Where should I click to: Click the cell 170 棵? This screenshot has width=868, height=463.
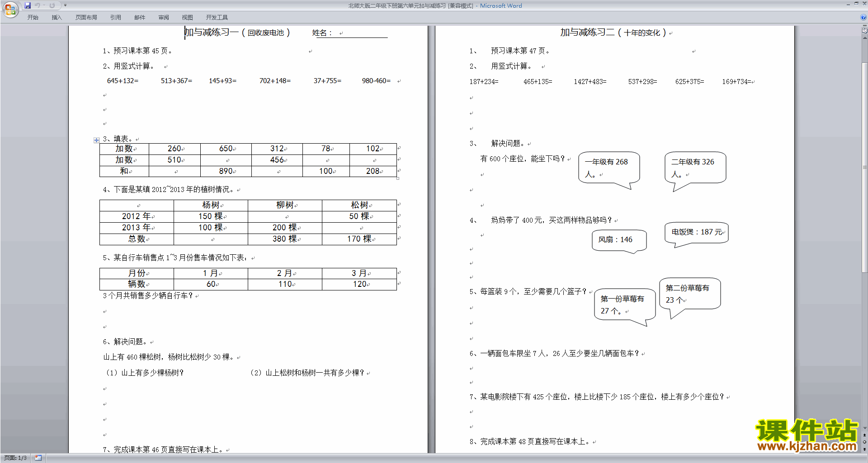click(359, 239)
